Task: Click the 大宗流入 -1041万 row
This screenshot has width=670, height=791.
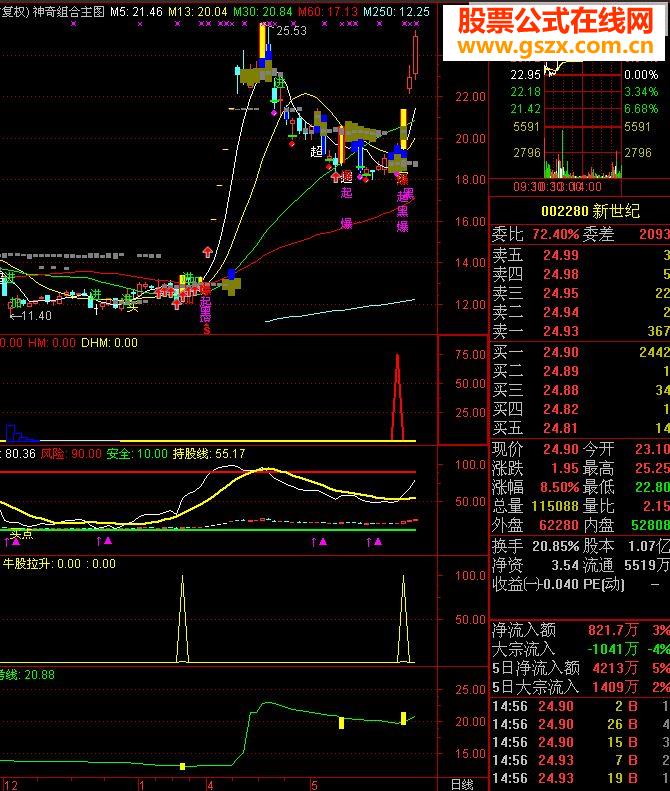Action: (x=581, y=649)
